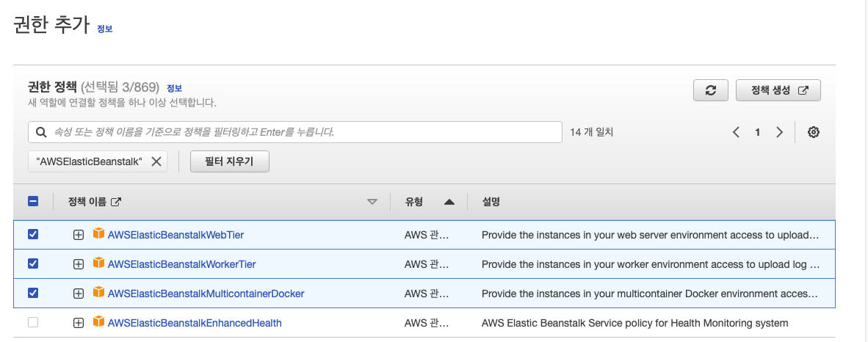Go to next page arrow
Image resolution: width=868 pixels, height=342 pixels.
(x=779, y=132)
